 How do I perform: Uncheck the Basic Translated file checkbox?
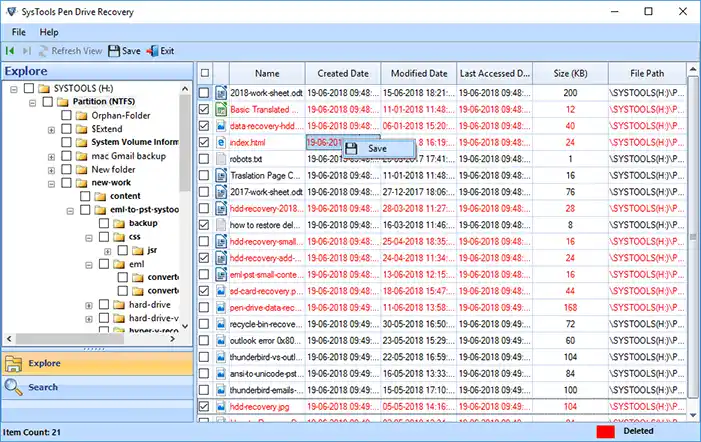pos(204,109)
